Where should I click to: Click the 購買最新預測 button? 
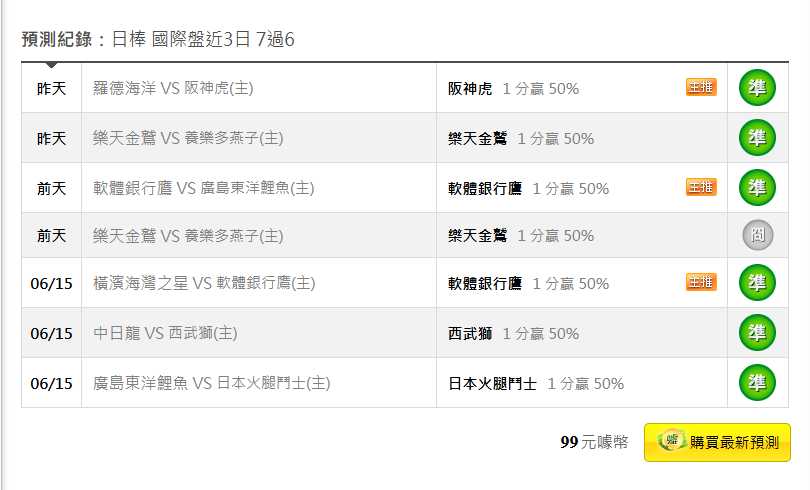click(x=717, y=442)
